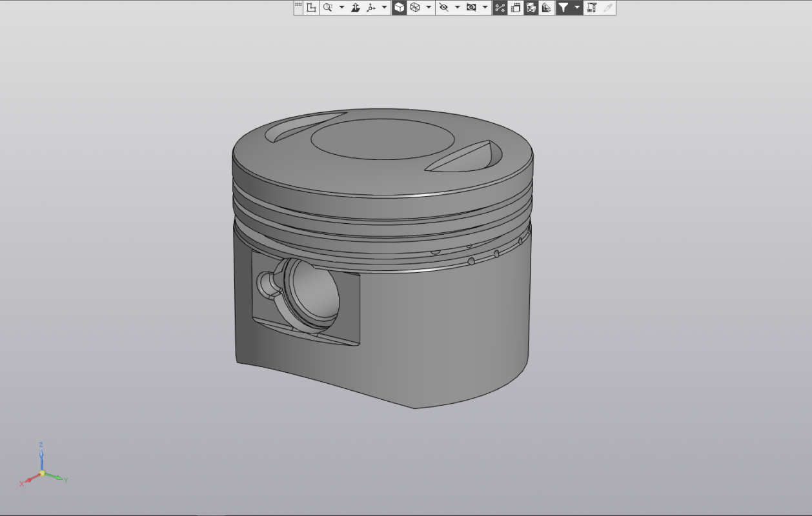
Task: Toggle the shaded solid cube display
Action: click(400, 8)
